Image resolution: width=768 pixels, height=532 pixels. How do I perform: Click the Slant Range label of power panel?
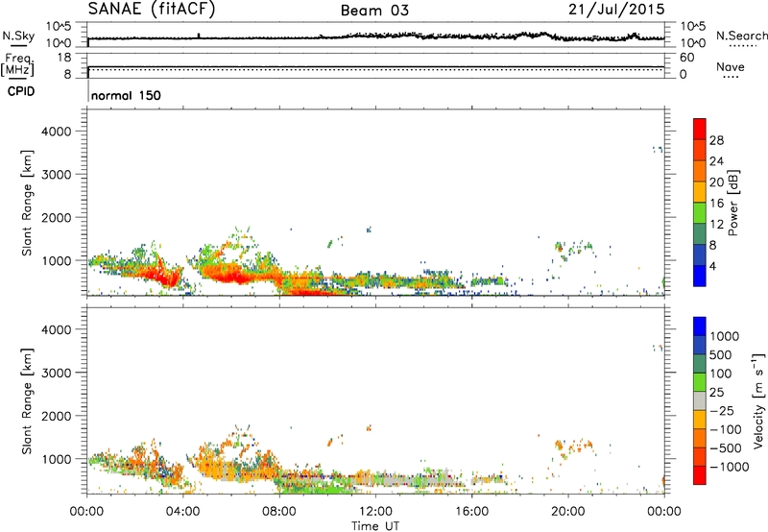click(27, 203)
